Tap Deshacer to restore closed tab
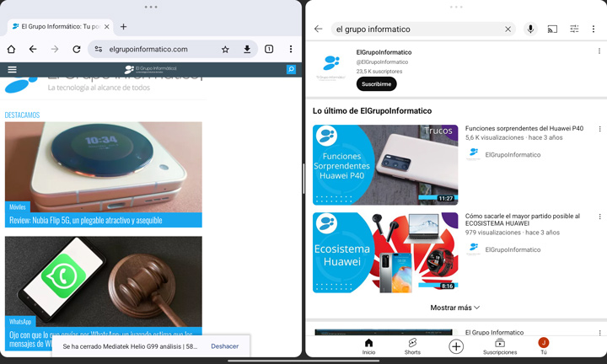607x364 pixels. pyautogui.click(x=224, y=346)
